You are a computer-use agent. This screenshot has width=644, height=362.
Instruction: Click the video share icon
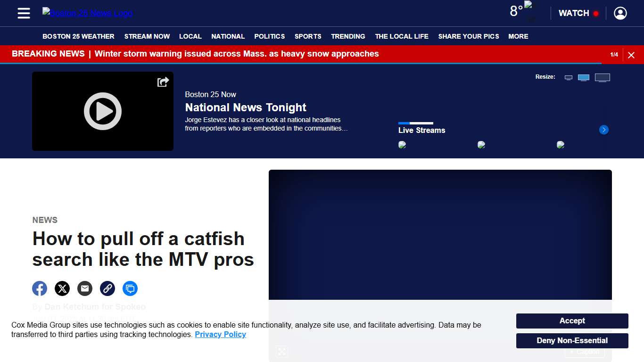163,82
